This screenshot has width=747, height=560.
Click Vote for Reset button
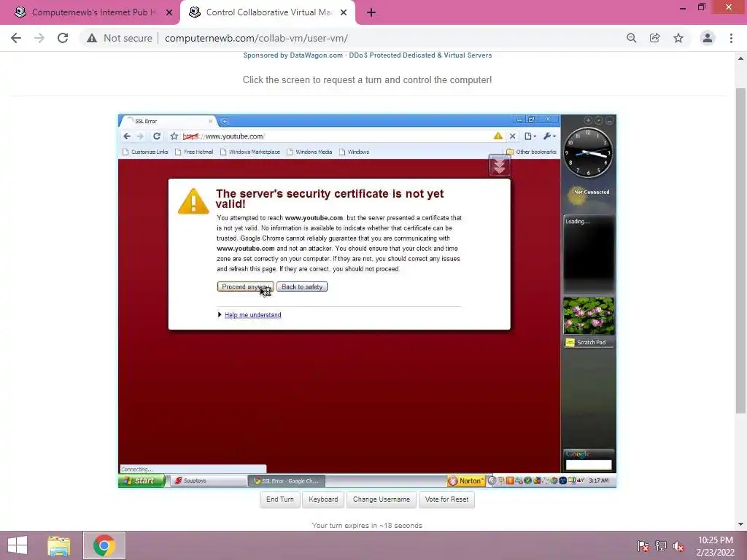click(446, 499)
